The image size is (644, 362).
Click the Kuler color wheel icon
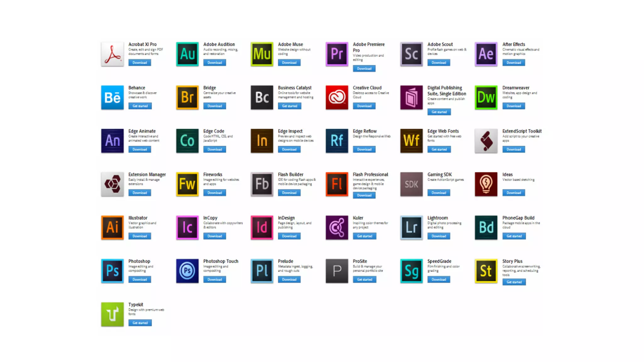337,228
